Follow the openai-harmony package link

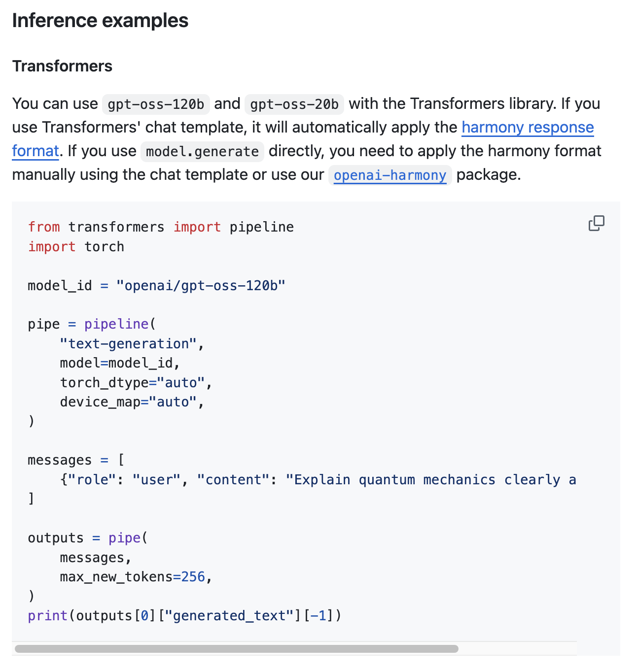pos(390,175)
